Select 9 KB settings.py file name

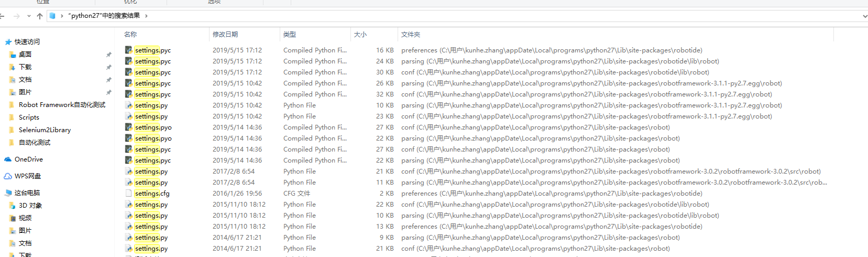click(x=151, y=238)
